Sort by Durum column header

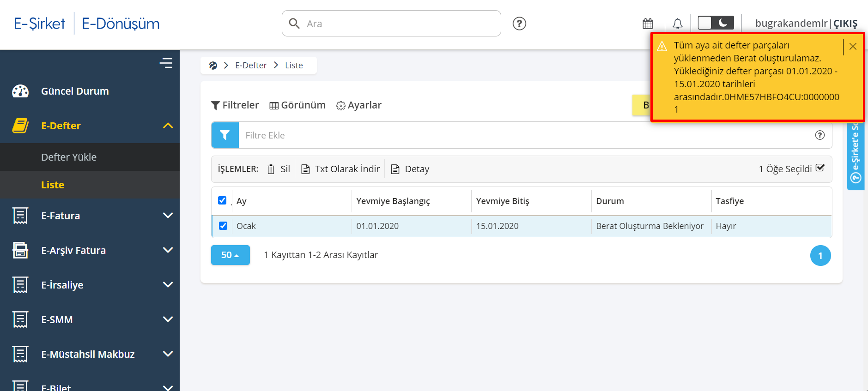pos(610,201)
